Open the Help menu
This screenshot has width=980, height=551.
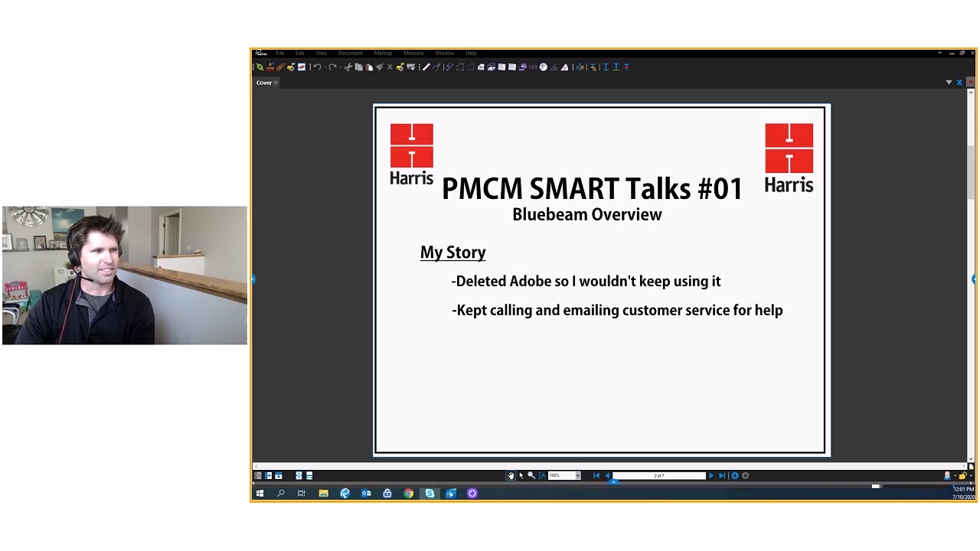(x=471, y=53)
